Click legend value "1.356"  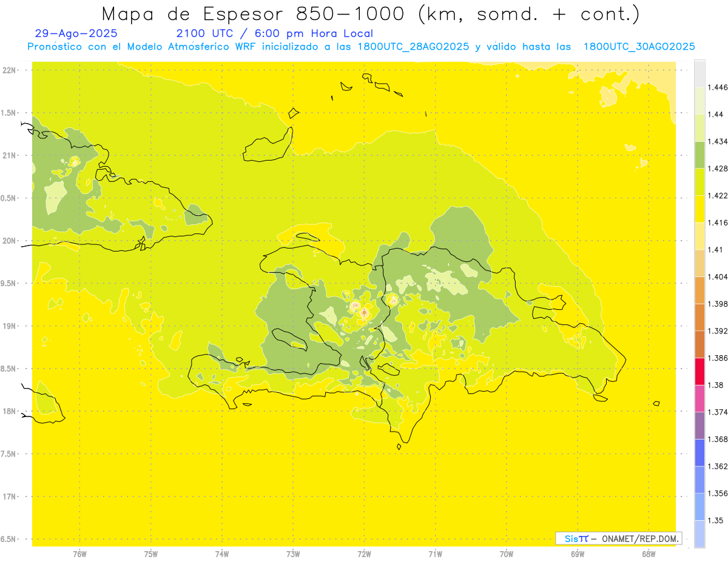(x=718, y=493)
